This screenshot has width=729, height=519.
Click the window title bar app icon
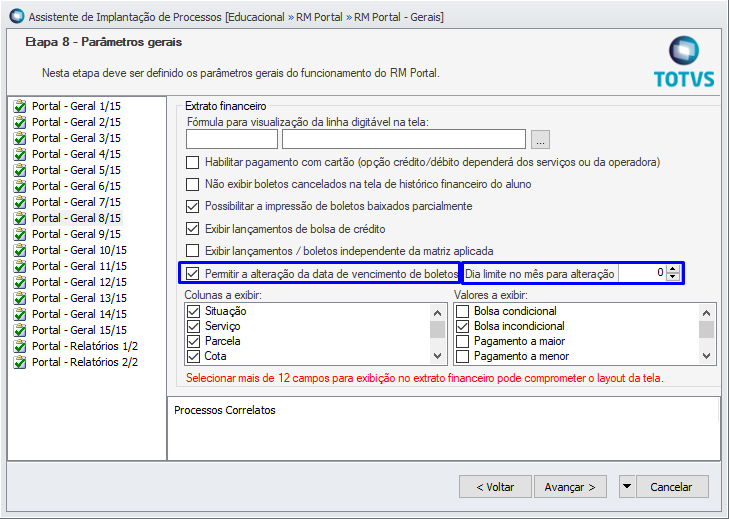[x=15, y=16]
